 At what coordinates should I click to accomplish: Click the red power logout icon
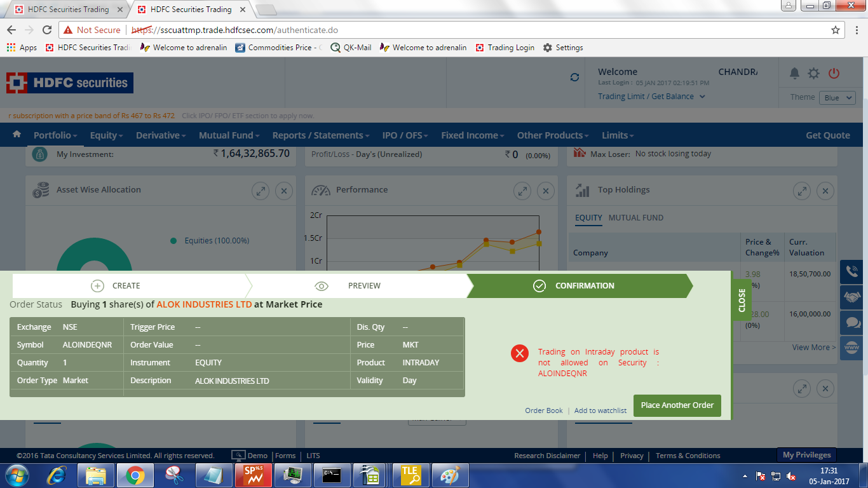tap(834, 74)
